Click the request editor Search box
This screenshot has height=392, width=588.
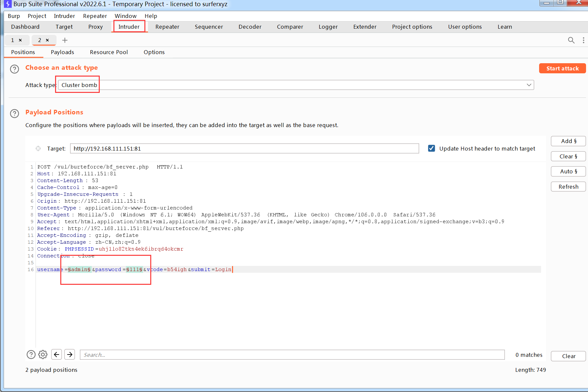[292, 355]
